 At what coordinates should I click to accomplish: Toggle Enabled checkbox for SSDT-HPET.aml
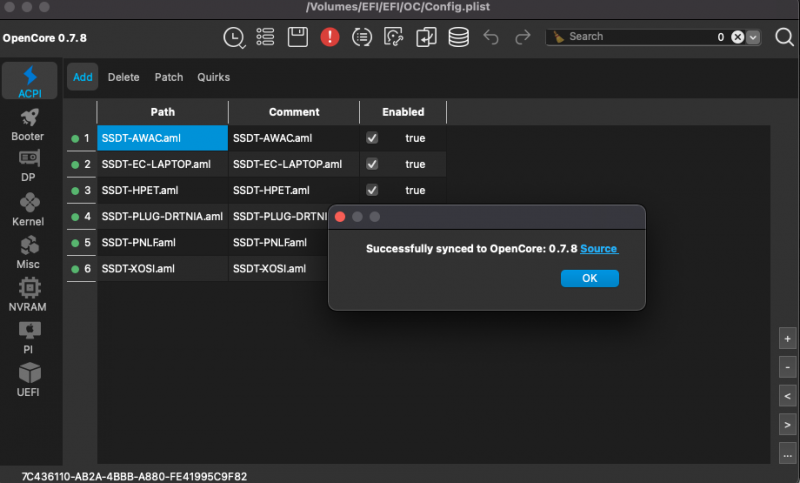[x=372, y=190]
